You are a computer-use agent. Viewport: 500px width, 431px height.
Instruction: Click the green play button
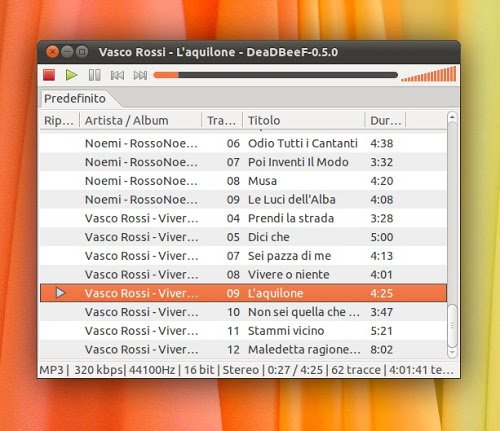coord(71,75)
